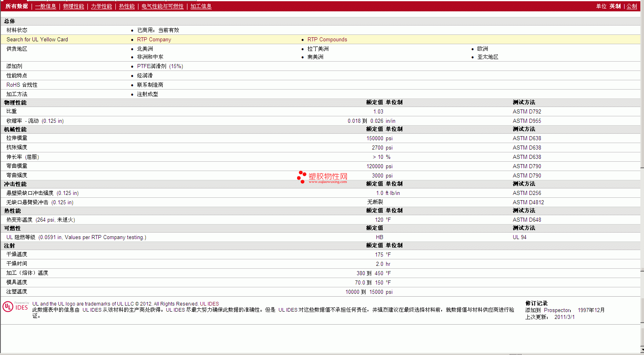The height and width of the screenshot is (355, 644).
Task: Open 电气性能与可燃性 section link
Action: point(162,6)
